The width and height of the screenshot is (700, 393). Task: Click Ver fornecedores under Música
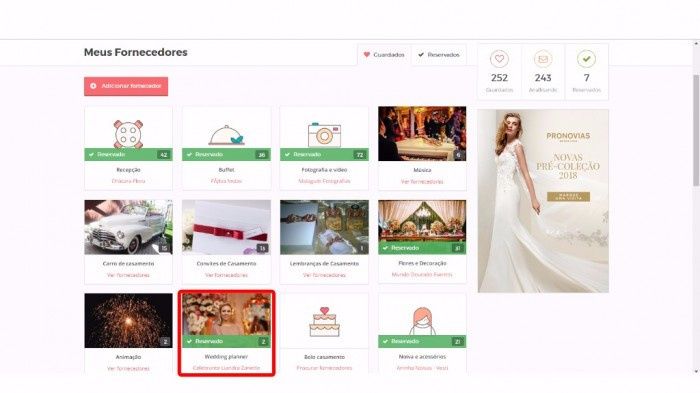point(422,182)
